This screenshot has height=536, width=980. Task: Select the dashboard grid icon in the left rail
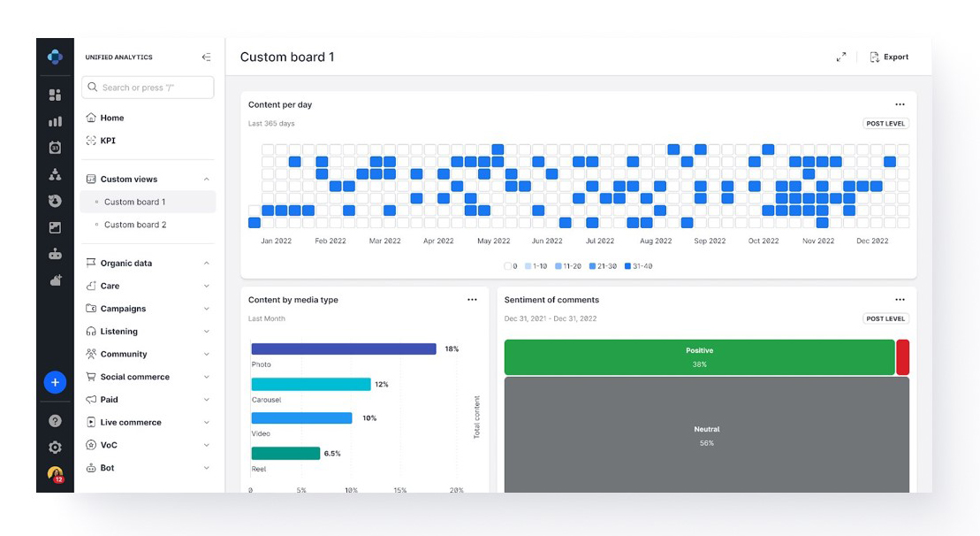pyautogui.click(x=55, y=93)
